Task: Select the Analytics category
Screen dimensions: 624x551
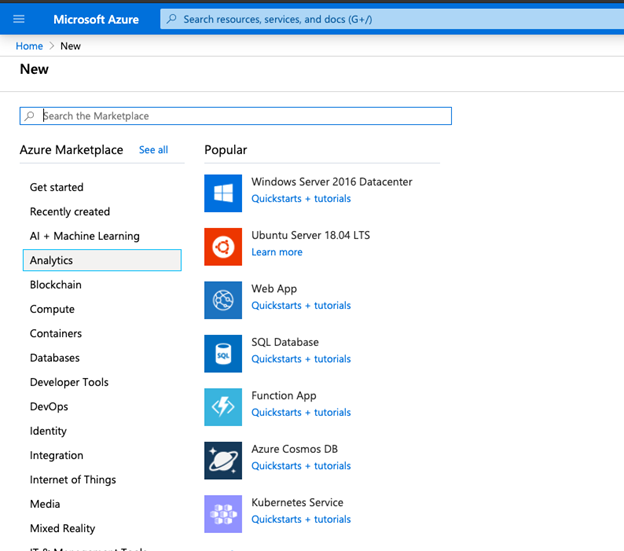Action: coord(102,260)
